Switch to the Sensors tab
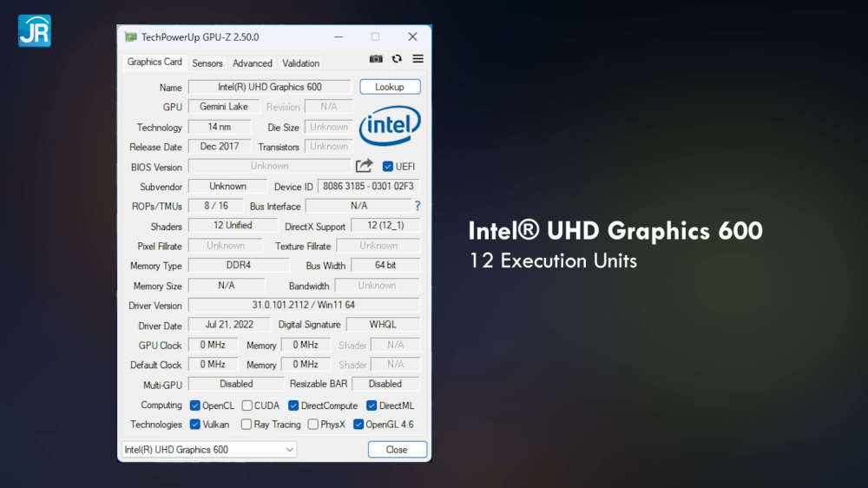The height and width of the screenshot is (488, 868). tap(207, 63)
